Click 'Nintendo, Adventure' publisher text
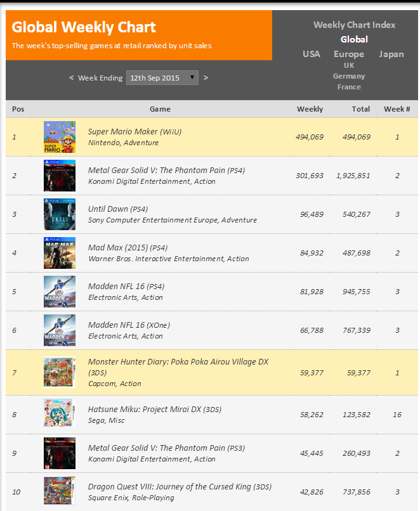This screenshot has height=511, width=420. pyautogui.click(x=123, y=143)
